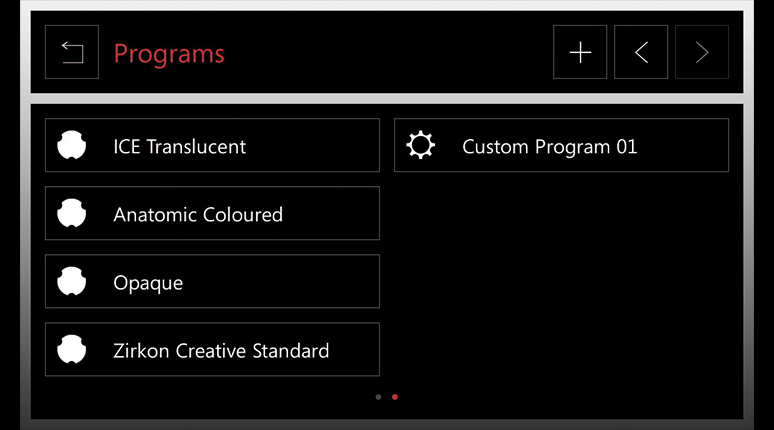
Task: Select the ICE Translucent program
Action: [212, 145]
